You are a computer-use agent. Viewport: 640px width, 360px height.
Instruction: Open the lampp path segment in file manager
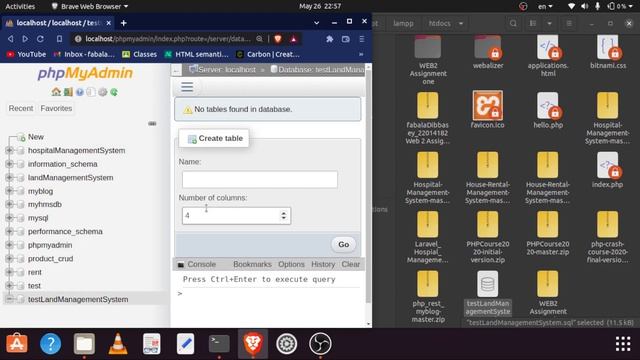coord(403,24)
